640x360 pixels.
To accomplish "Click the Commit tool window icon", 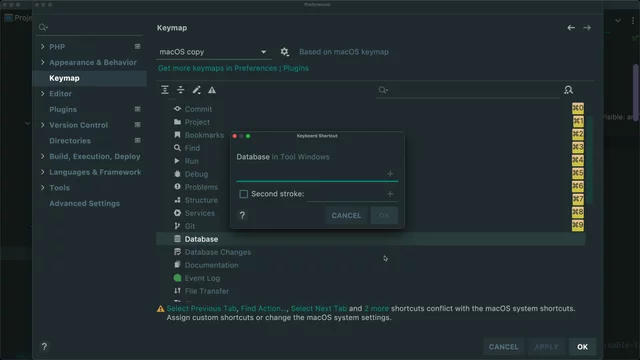I will 177,109.
